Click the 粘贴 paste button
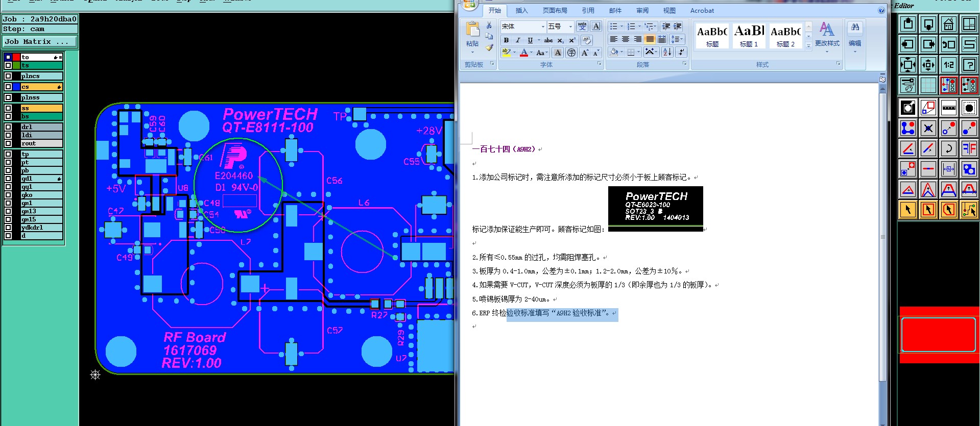Viewport: 980px width, 426px height. (x=472, y=37)
